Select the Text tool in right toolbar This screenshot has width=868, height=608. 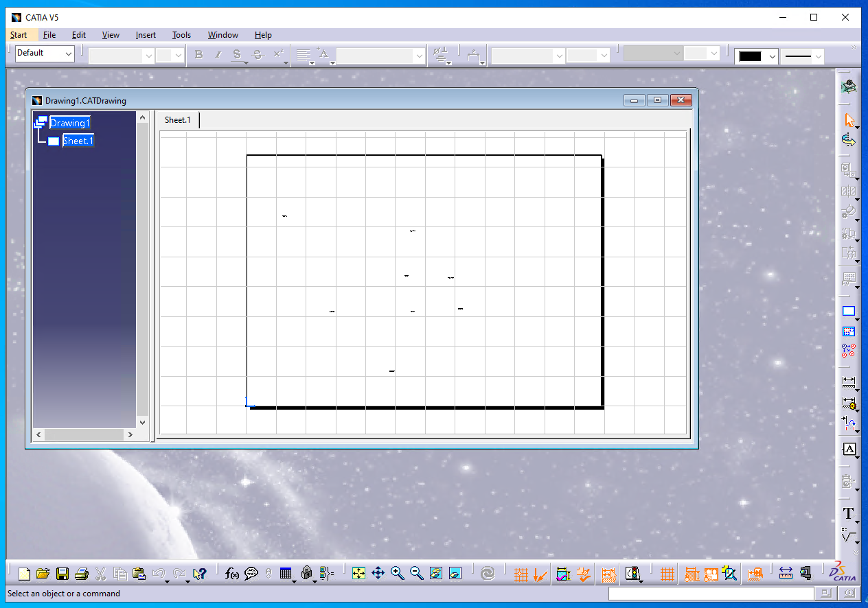849,514
